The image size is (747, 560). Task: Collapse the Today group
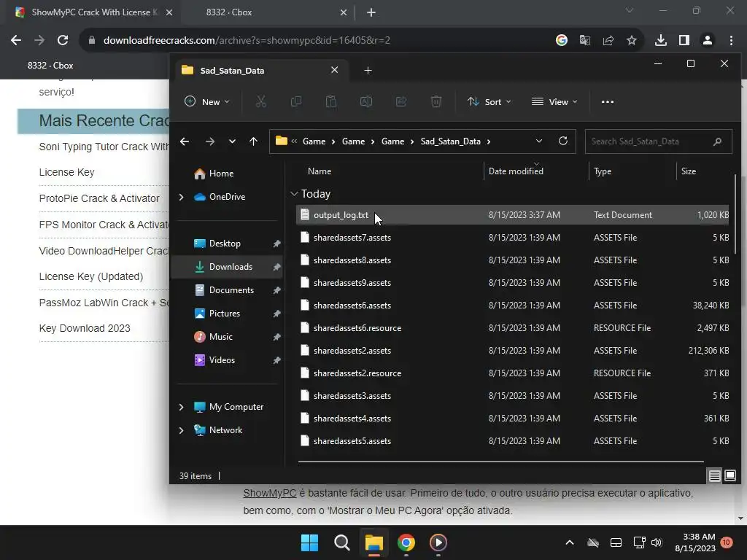pyautogui.click(x=294, y=194)
